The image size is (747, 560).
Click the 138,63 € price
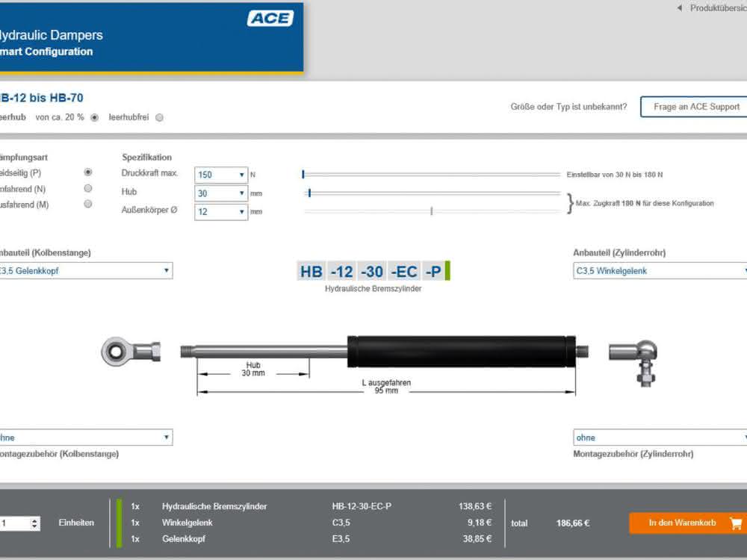click(x=475, y=506)
